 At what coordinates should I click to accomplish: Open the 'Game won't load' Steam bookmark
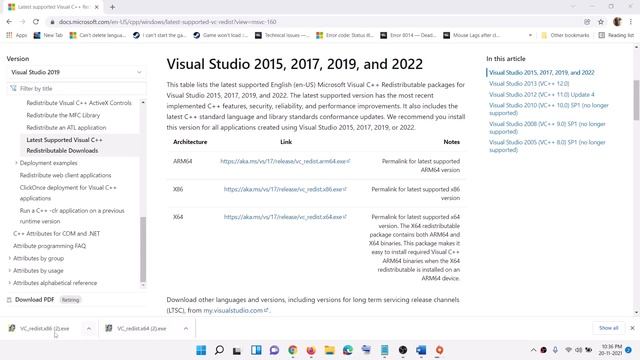coord(220,36)
